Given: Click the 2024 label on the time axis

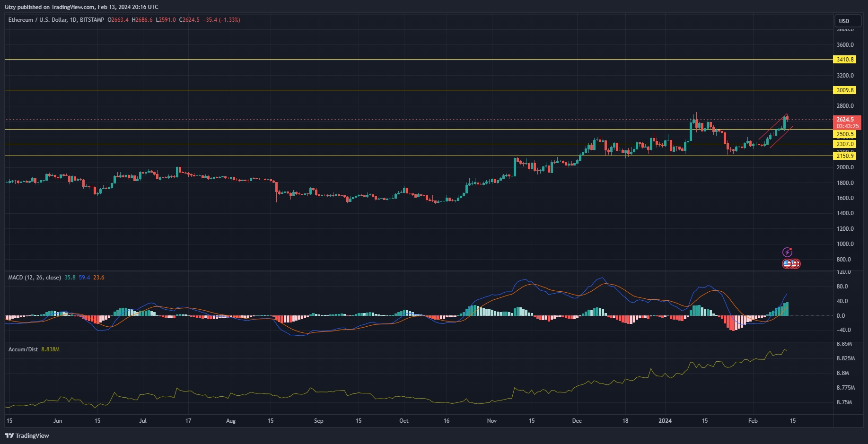Looking at the screenshot, I should click(665, 421).
